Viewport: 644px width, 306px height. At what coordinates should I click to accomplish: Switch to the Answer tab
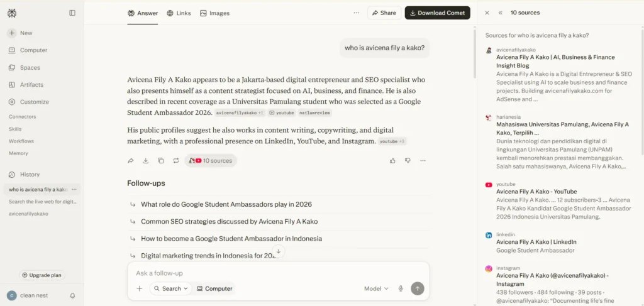click(143, 13)
